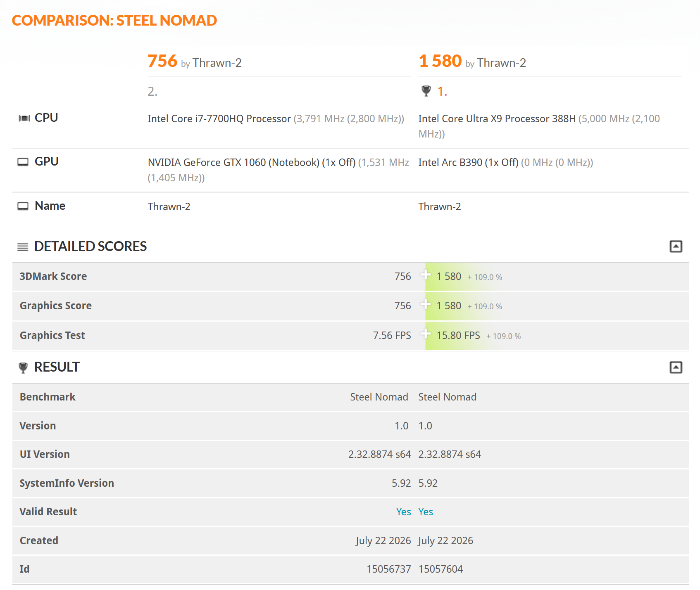
Task: Click the monitor icon beside GPU
Action: point(23,162)
